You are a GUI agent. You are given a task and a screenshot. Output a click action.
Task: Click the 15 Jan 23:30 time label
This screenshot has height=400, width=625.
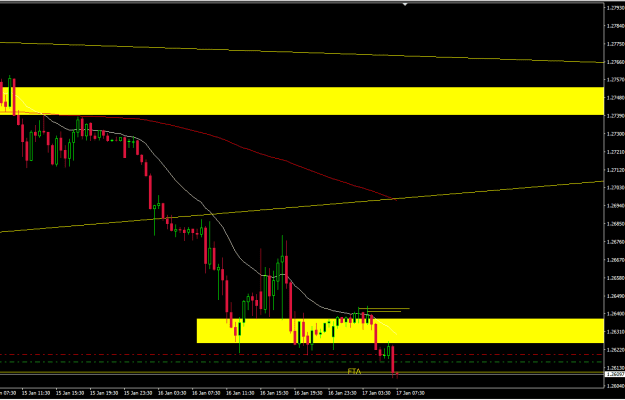click(x=138, y=393)
